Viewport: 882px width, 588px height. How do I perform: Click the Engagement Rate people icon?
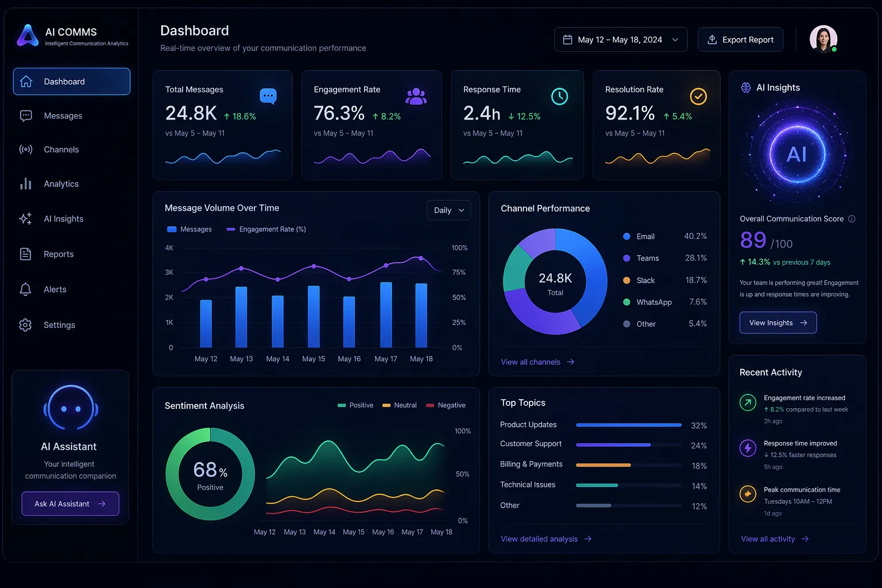[416, 96]
